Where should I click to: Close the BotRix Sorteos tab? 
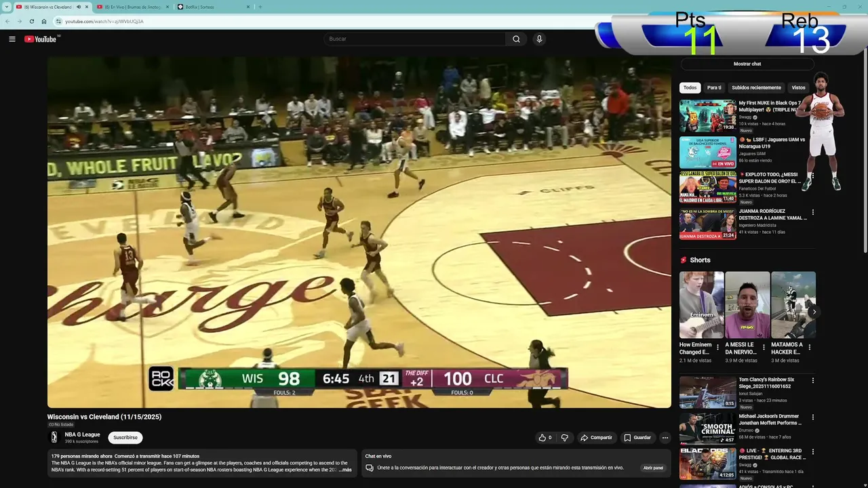(x=248, y=7)
